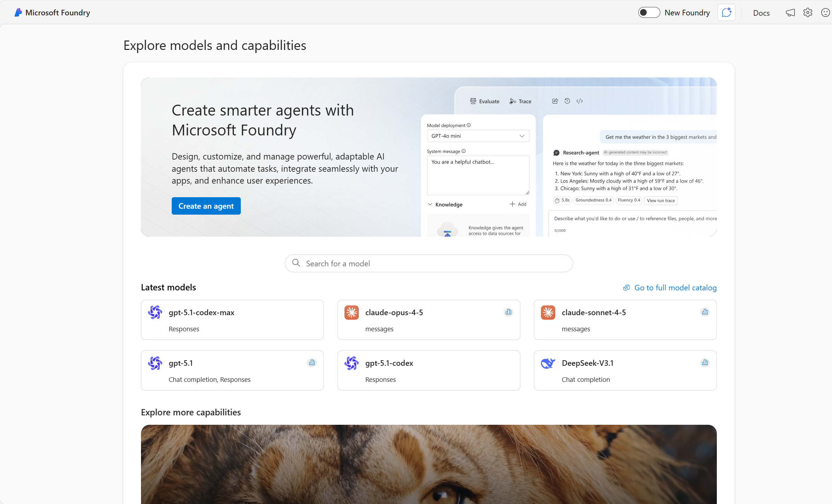Click the Microsoft Foundry logo icon
832x504 pixels.
pos(18,13)
